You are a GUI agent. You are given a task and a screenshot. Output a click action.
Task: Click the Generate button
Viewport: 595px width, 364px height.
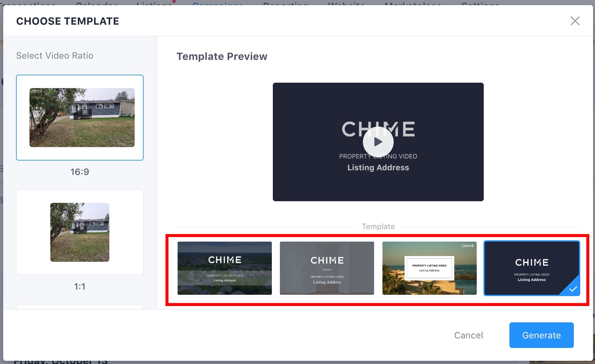click(x=541, y=335)
